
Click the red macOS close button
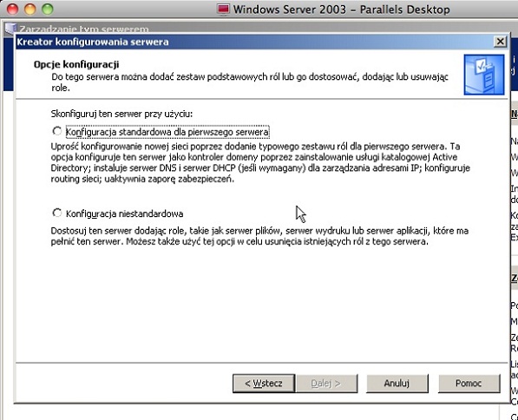click(x=12, y=9)
